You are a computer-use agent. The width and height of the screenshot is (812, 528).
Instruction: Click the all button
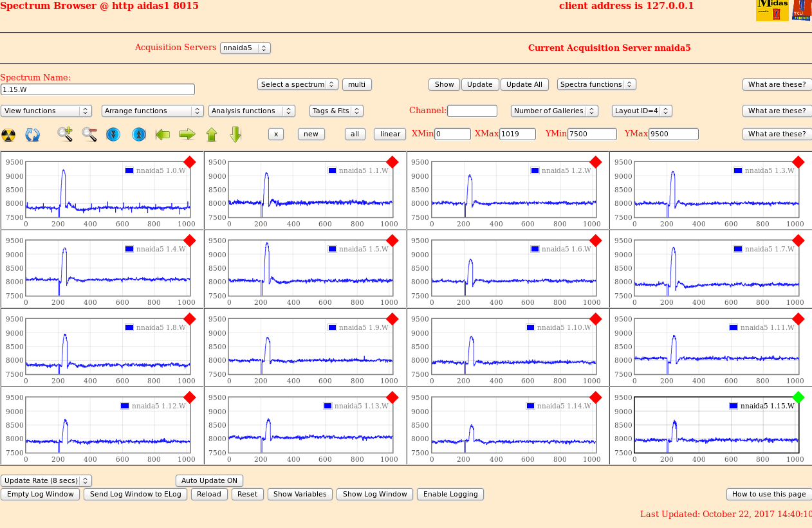355,134
